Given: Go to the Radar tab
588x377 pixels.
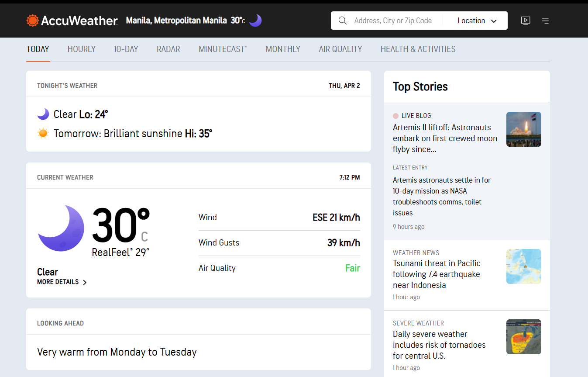Looking at the screenshot, I should tap(168, 49).
